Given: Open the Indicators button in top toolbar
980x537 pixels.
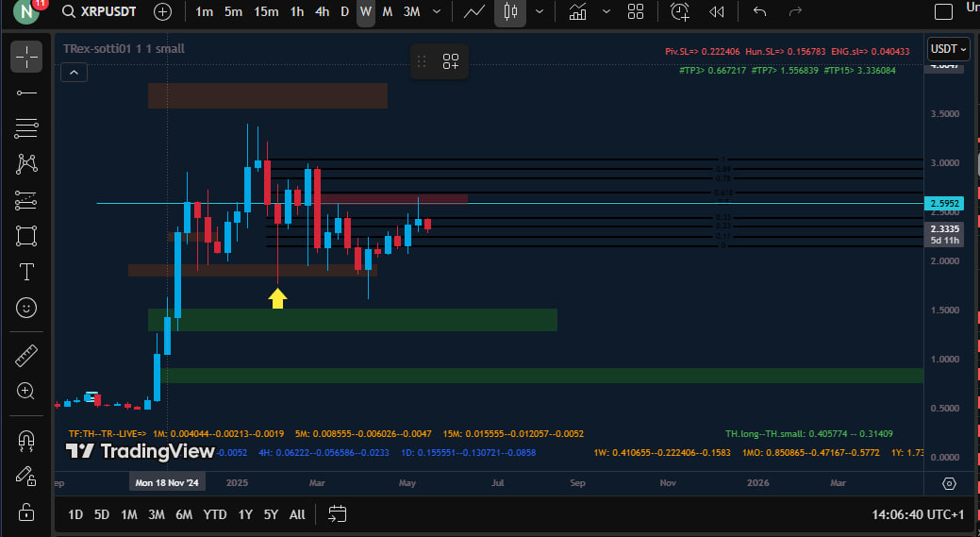Looking at the screenshot, I should click(x=577, y=12).
